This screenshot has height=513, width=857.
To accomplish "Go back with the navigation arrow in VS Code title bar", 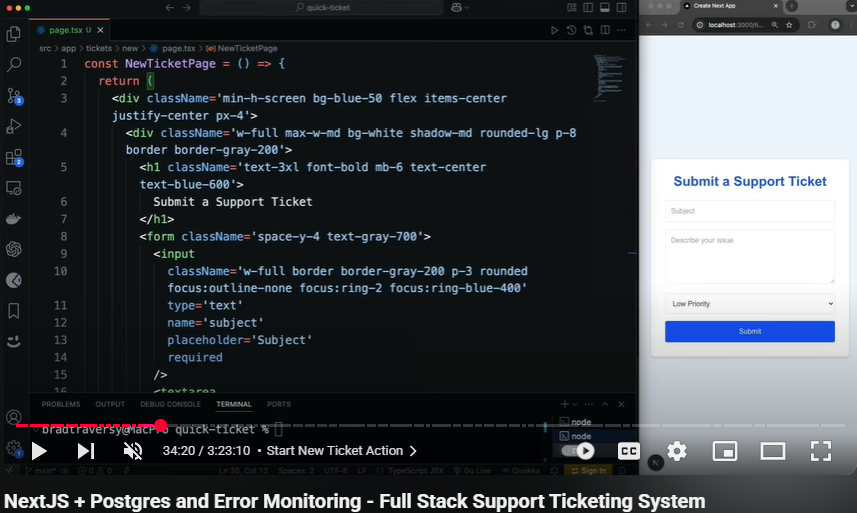I will (170, 8).
